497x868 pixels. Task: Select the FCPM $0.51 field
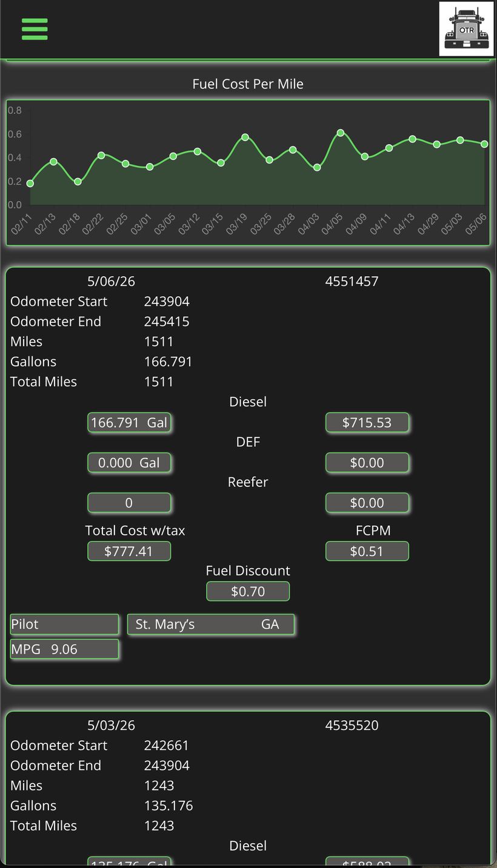tap(367, 551)
